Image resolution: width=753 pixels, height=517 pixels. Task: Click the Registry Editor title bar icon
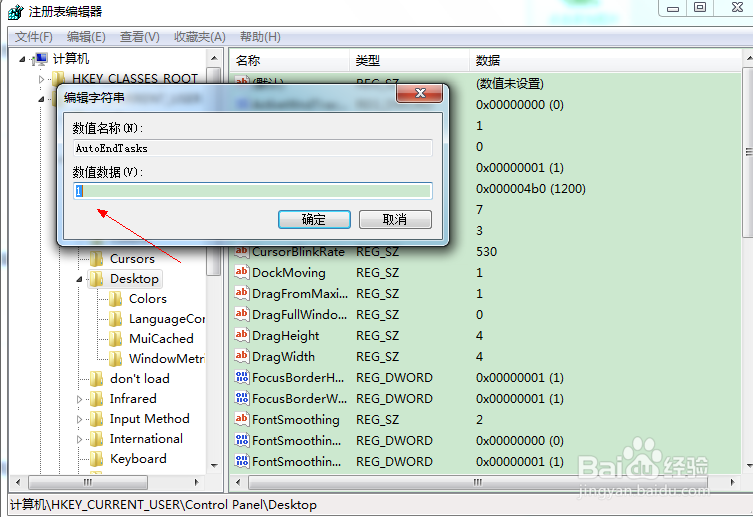tap(15, 12)
